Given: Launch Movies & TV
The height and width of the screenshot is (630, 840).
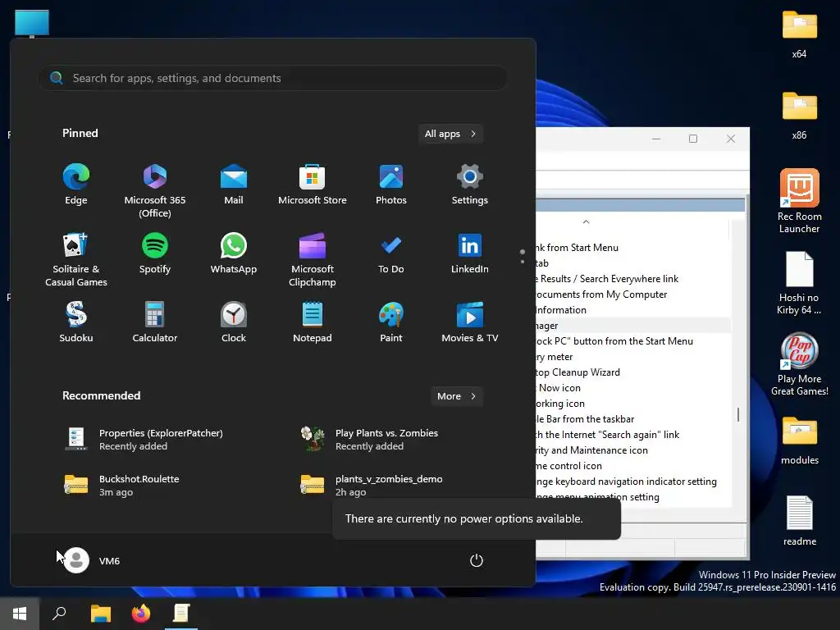Looking at the screenshot, I should click(470, 322).
